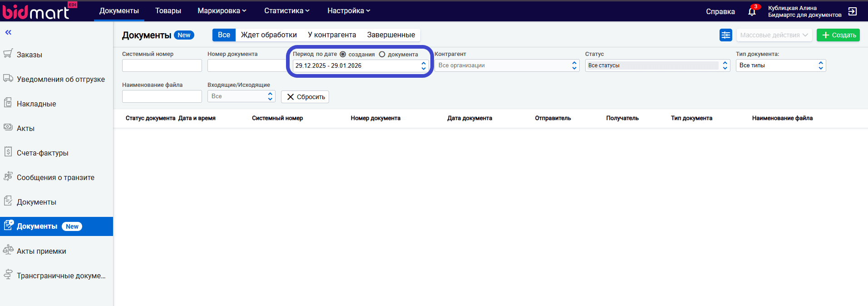
Task: Click the Справка link
Action: pos(720,11)
